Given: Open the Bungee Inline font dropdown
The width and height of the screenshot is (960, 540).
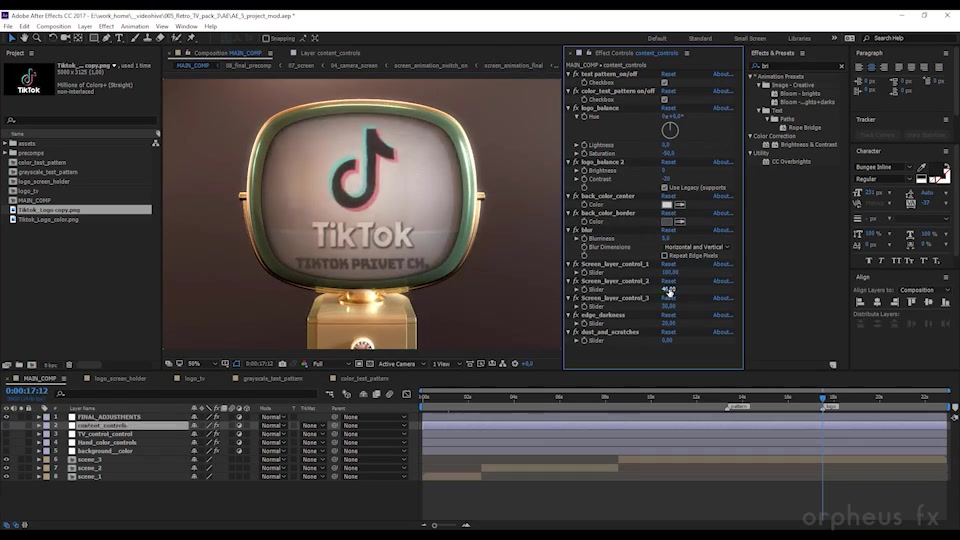Looking at the screenshot, I should (x=883, y=167).
